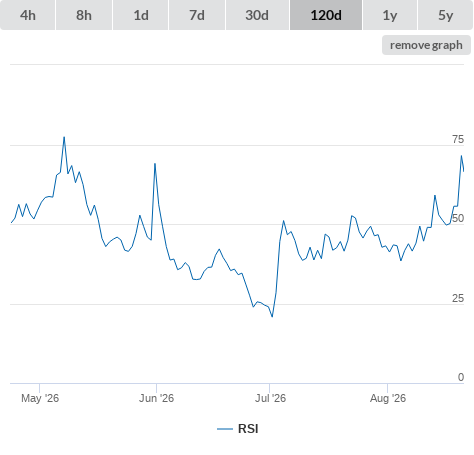Click the 75 level axis label
474x455 pixels.
[x=458, y=139]
